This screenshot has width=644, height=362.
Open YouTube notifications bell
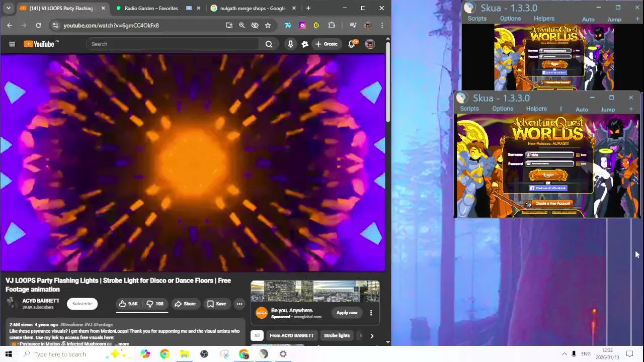coord(352,44)
